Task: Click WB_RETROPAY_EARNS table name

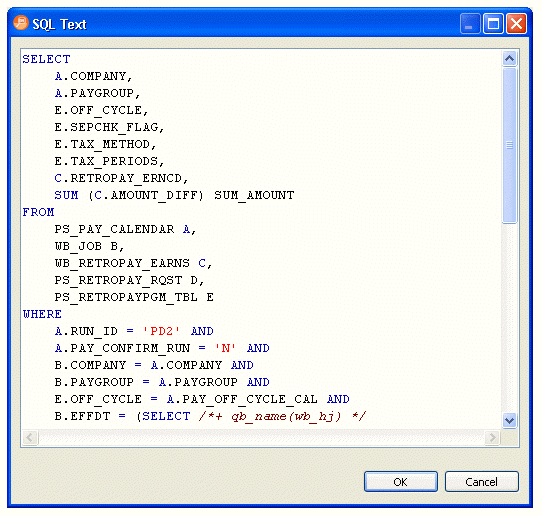Action: tap(122, 263)
